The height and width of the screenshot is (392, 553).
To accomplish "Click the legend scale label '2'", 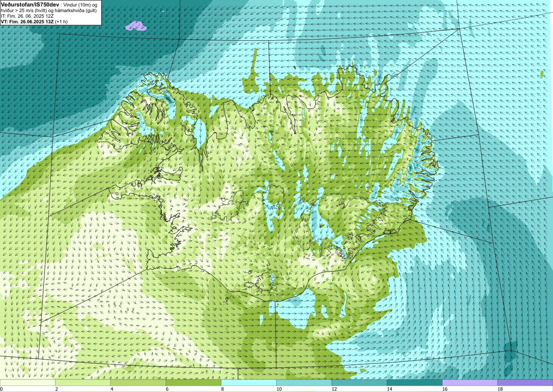I will 57,389.
